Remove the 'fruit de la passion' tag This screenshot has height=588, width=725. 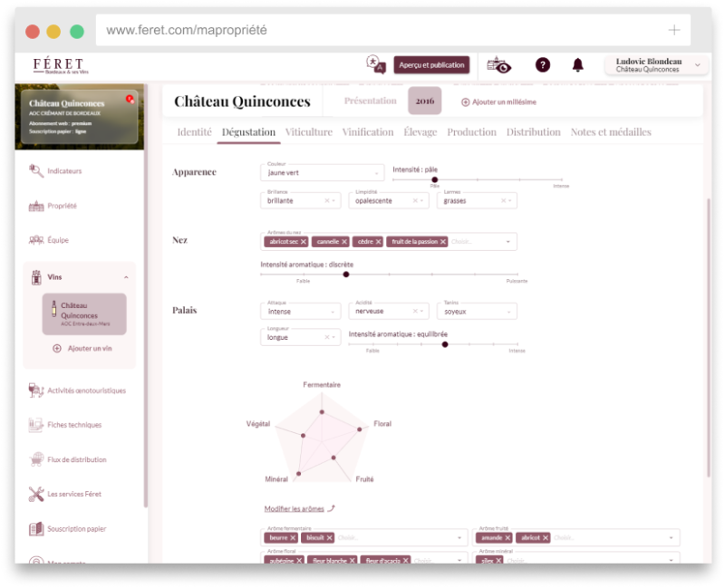point(443,242)
